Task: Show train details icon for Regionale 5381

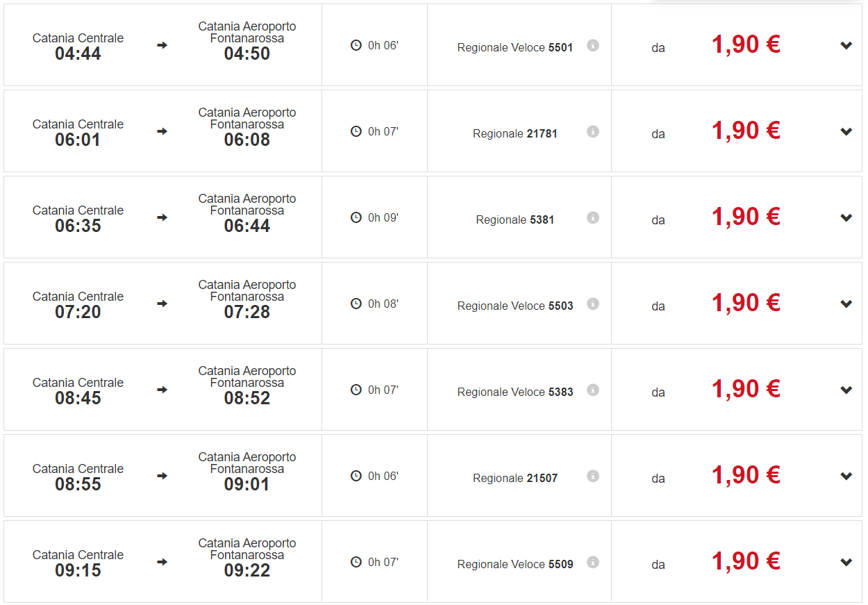Action: coord(592,217)
